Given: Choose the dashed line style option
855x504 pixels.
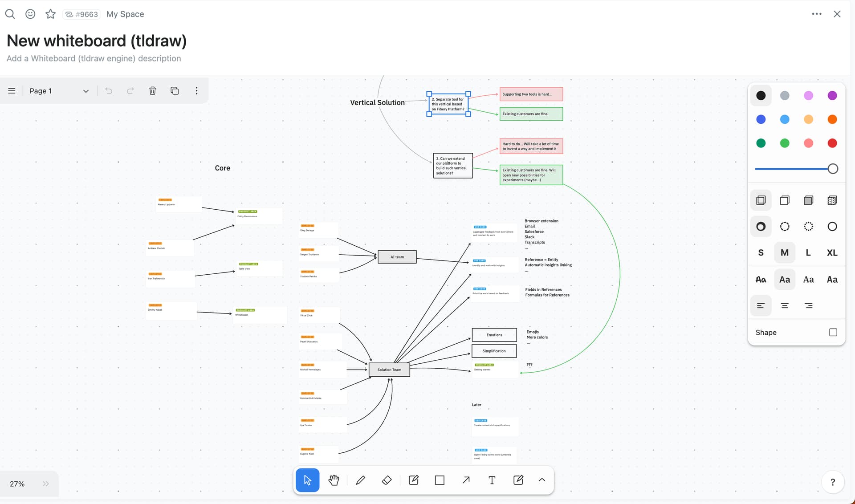Looking at the screenshot, I should 785,227.
